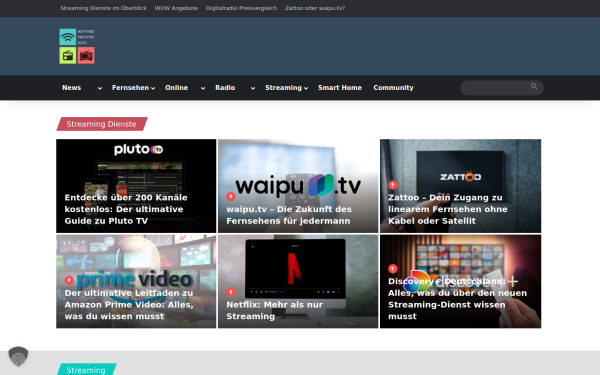Viewport: 600px width, 375px height.
Task: Click headline 'Entdecke über 200 Kanäle kostenlos'
Action: [126, 209]
